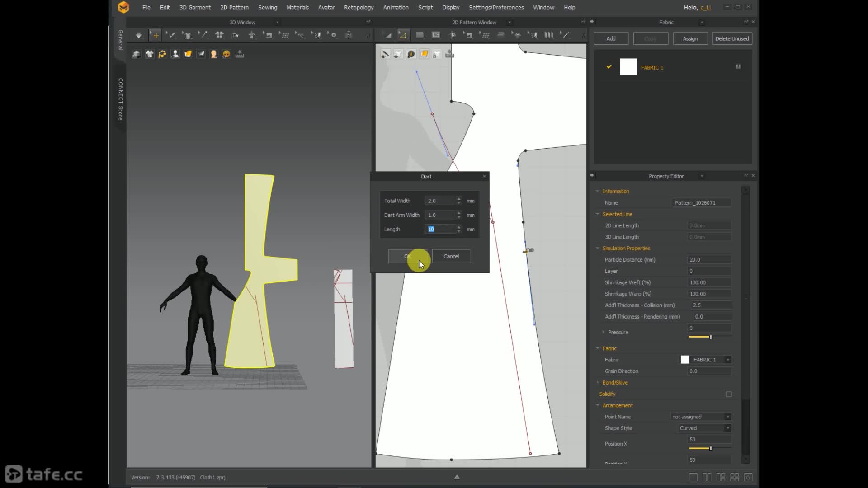
Task: Click the FABRIC 1 white swatch in Fabric list
Action: [628, 67]
